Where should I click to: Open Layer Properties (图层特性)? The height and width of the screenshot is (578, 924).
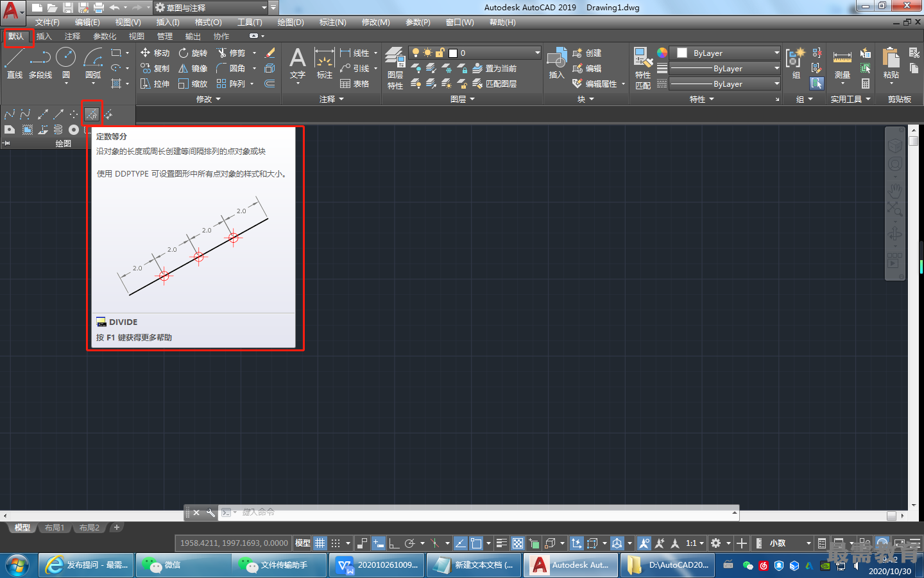point(395,68)
